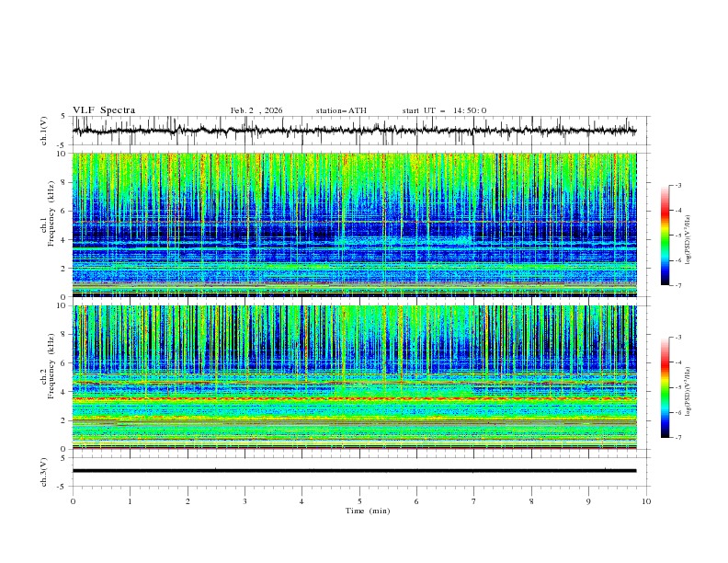Click the "-7" value on ch.2 color scale

[678, 438]
